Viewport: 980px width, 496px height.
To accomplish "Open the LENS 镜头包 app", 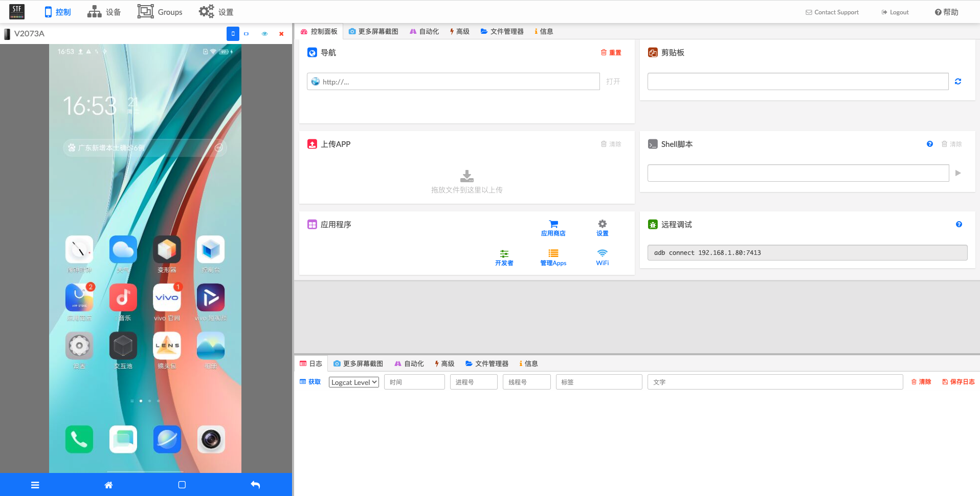I will (167, 346).
